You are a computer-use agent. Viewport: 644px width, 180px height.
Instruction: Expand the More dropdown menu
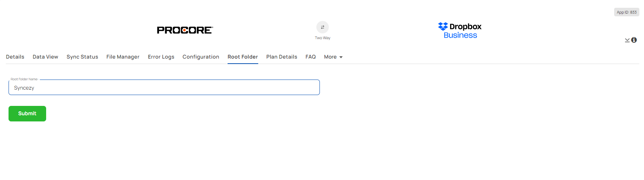point(333,57)
